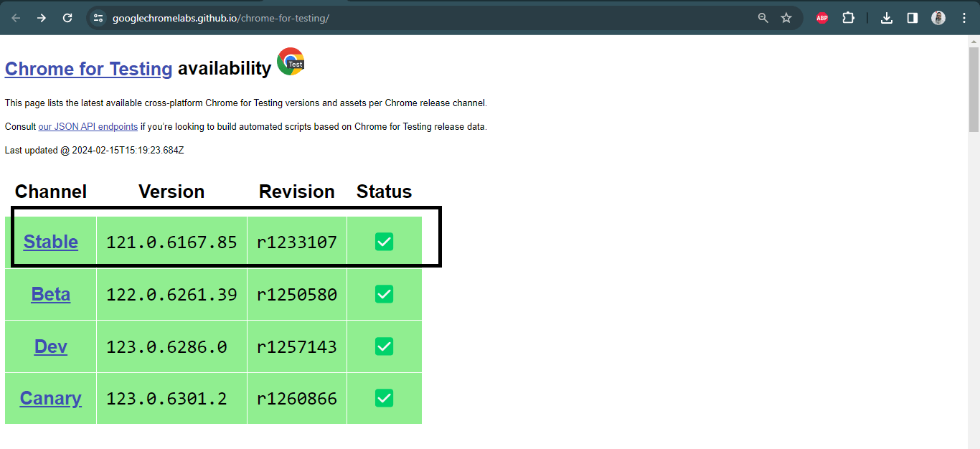Click the Chrome for Testing logo image
The width and height of the screenshot is (980, 449).
tap(291, 62)
